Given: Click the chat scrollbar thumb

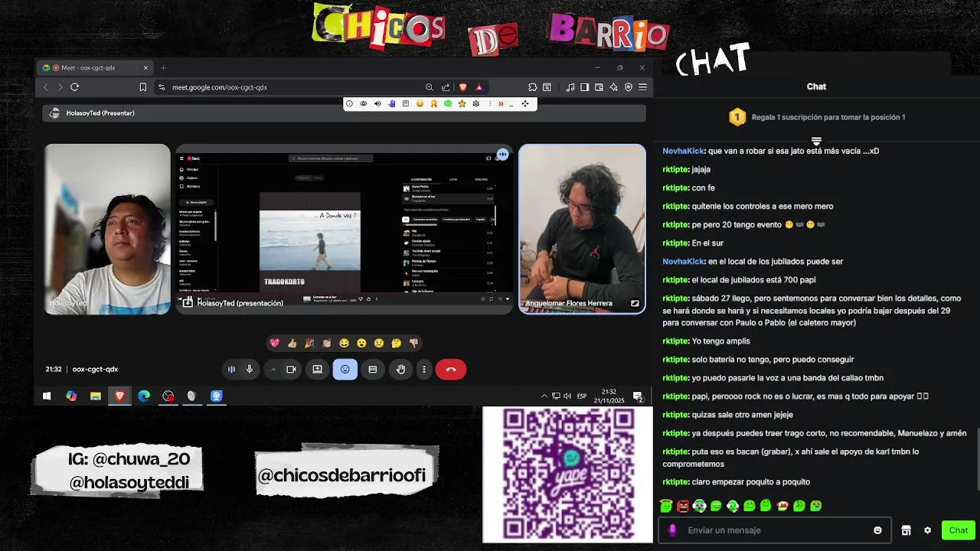Looking at the screenshot, I should pyautogui.click(x=978, y=459).
